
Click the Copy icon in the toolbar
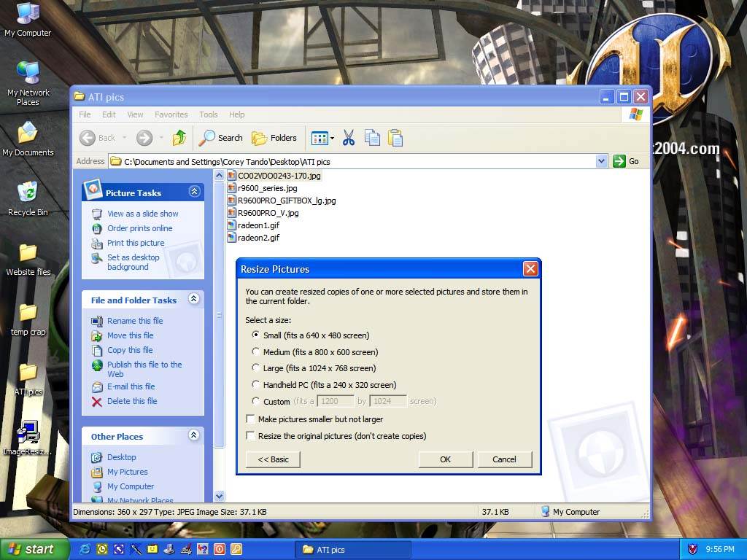[372, 138]
